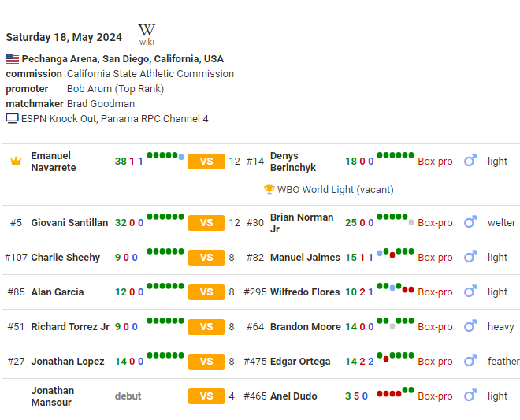Click male icon in Navarrete bout row

click(x=470, y=162)
